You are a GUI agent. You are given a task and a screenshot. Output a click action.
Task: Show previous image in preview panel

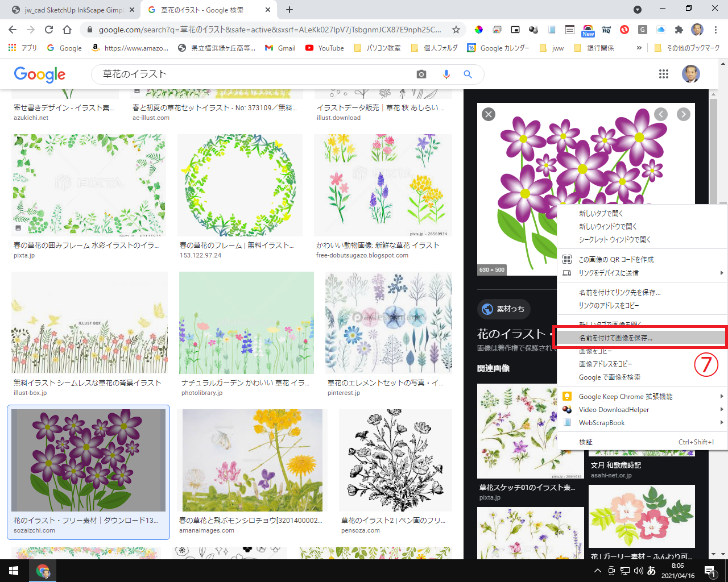661,114
